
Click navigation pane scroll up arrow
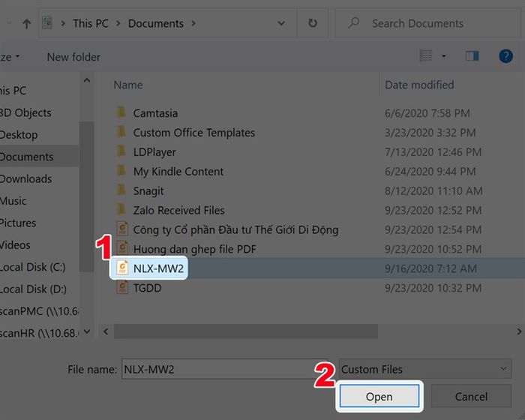[87, 80]
